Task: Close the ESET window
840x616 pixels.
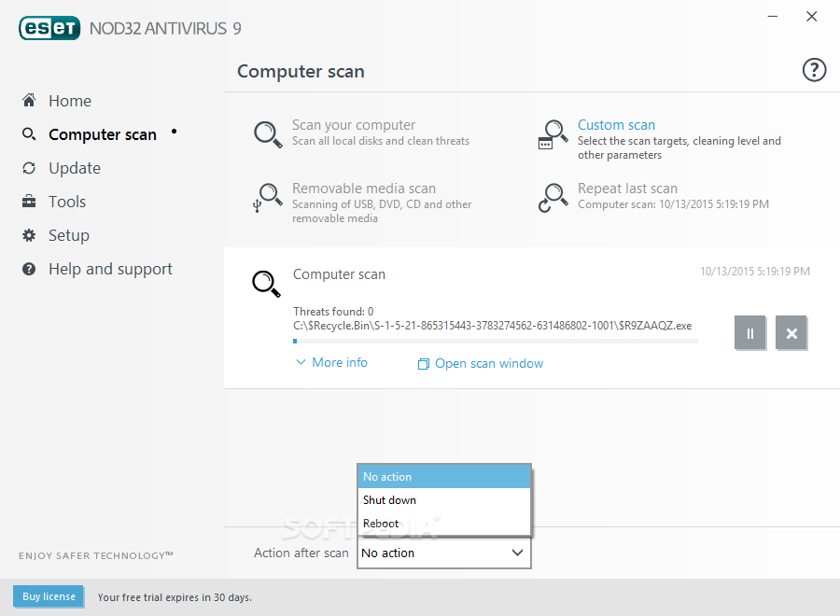Action: click(812, 17)
